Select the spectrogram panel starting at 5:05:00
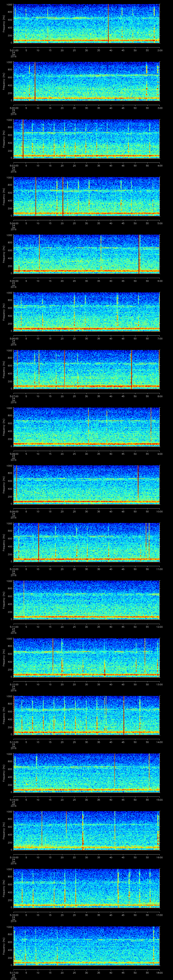 tap(87, 254)
